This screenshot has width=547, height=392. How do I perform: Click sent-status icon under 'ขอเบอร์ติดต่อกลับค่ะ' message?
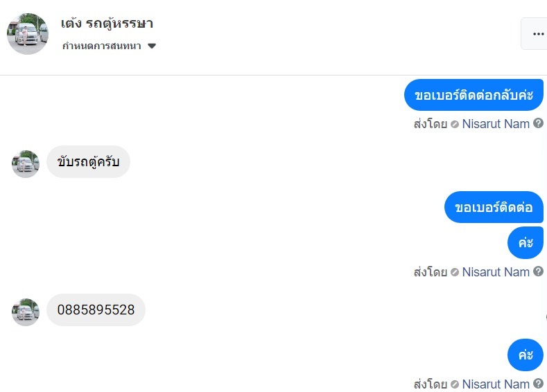(x=454, y=125)
